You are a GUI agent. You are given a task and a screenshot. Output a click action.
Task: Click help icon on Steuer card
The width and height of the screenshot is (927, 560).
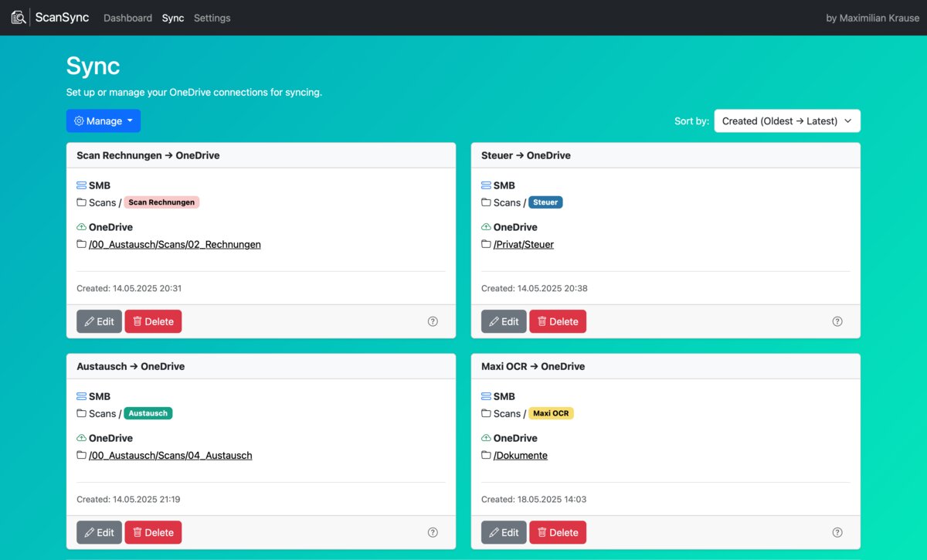(x=837, y=321)
